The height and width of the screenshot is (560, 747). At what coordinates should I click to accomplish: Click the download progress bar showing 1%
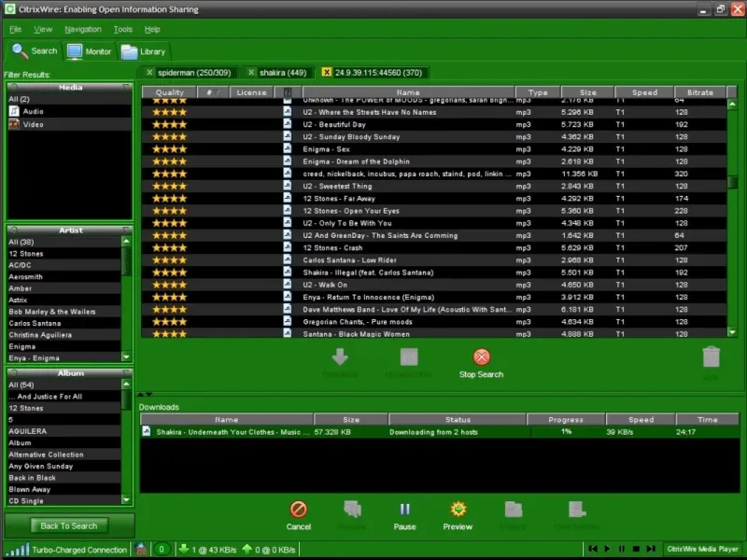pyautogui.click(x=566, y=431)
